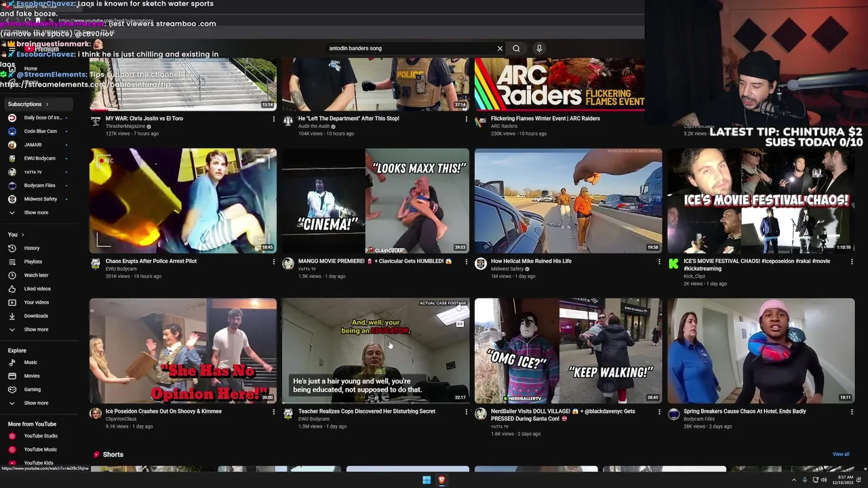This screenshot has height=488, width=868.
Task: Open options menu for MY WAR: Chris Joslin video
Action: point(274,119)
